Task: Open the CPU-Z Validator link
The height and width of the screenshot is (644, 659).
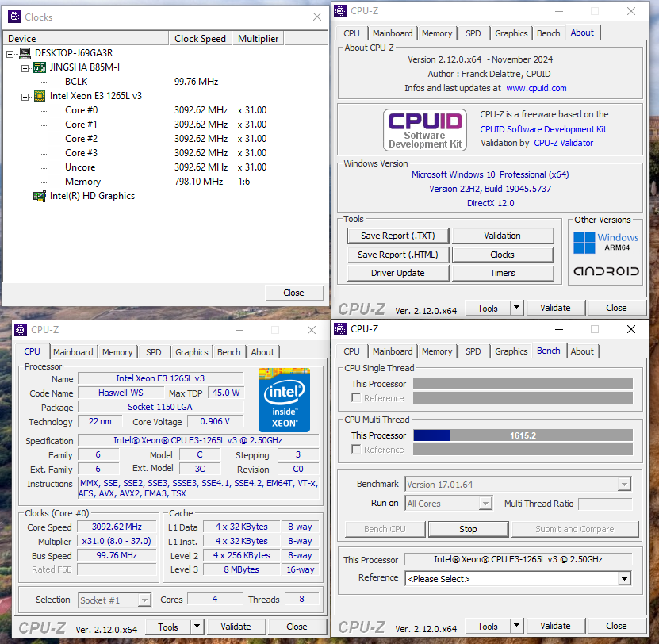Action: click(564, 143)
